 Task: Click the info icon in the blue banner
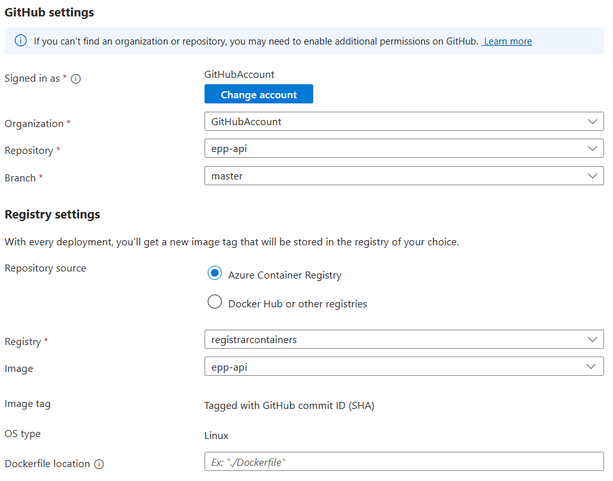click(x=21, y=41)
